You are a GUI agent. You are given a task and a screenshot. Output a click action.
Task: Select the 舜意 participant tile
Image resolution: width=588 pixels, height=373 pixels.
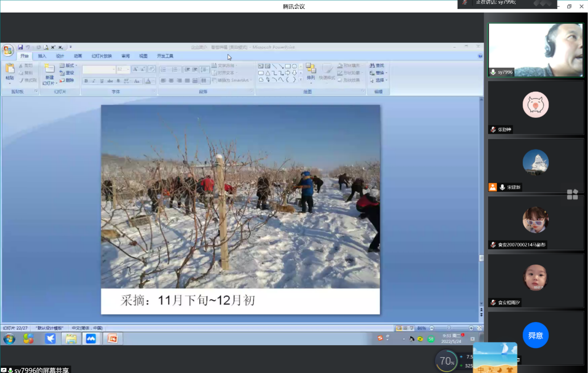535,335
